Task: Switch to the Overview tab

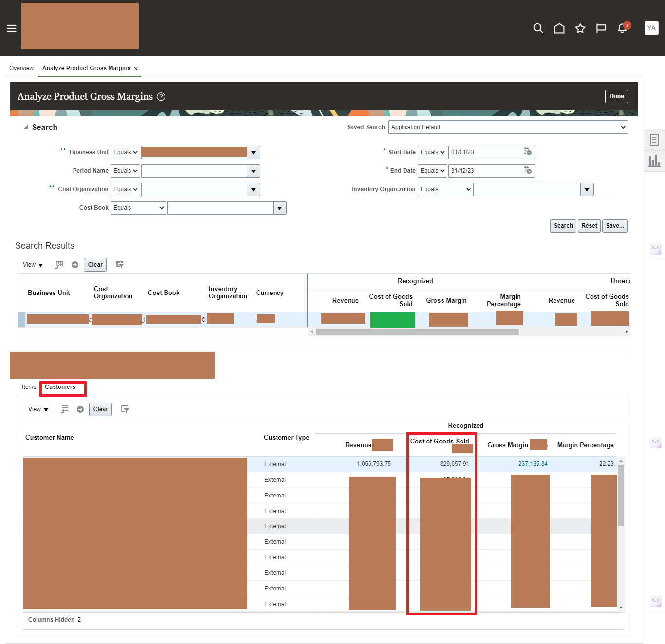Action: 21,68
